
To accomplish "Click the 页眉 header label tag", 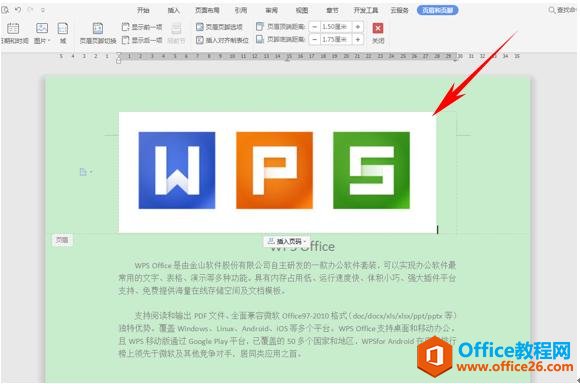I will 62,240.
